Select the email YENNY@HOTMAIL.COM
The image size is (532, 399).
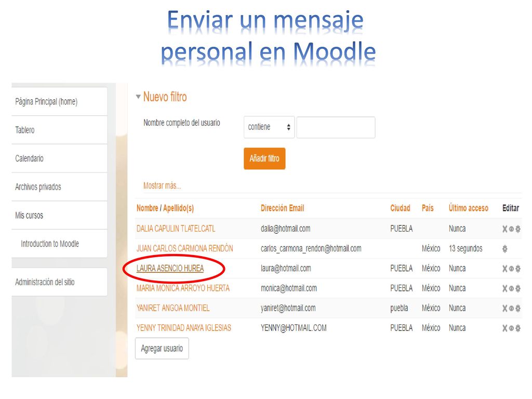[294, 328]
